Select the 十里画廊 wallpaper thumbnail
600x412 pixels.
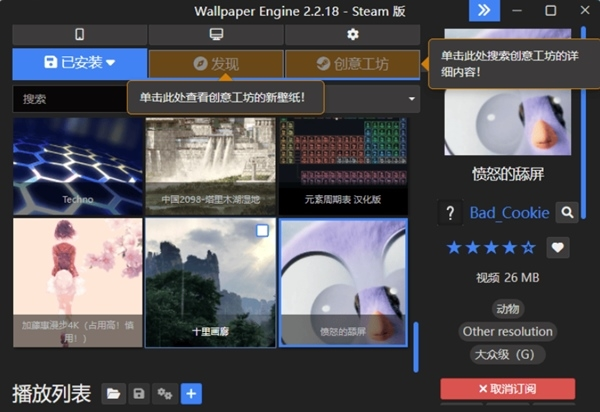point(210,283)
